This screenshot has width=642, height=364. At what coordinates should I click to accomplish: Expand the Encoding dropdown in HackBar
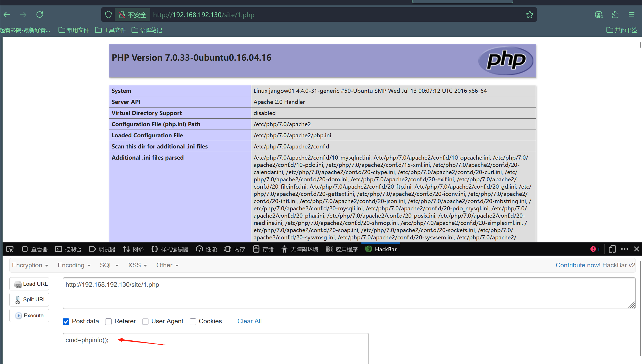point(74,265)
